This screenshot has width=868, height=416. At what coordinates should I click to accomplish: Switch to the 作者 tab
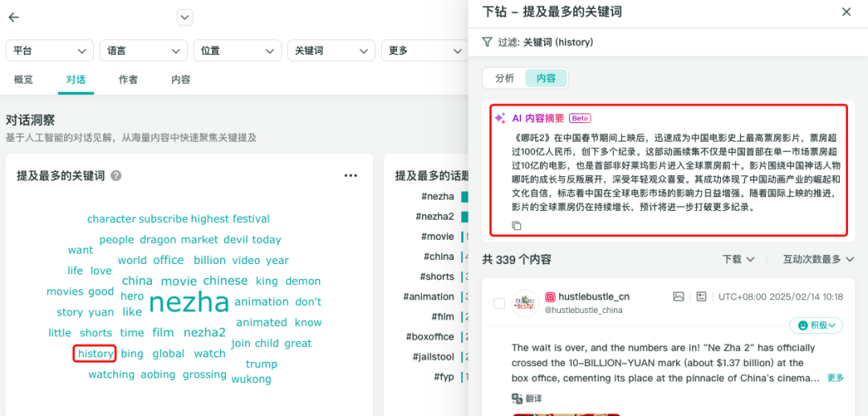pos(128,80)
